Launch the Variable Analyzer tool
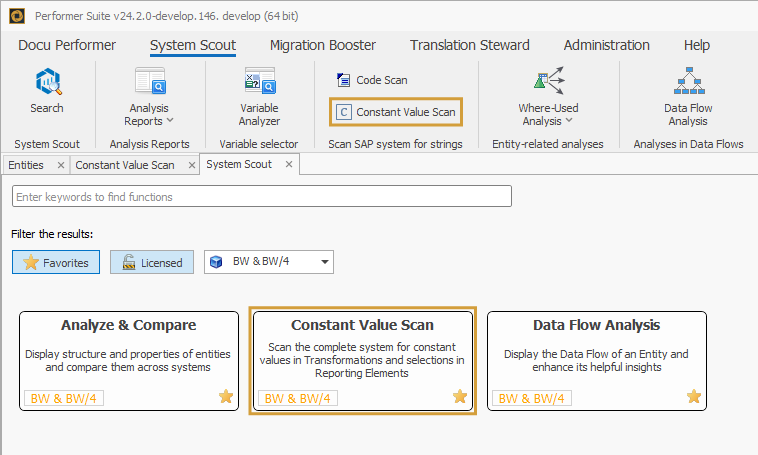 click(259, 82)
